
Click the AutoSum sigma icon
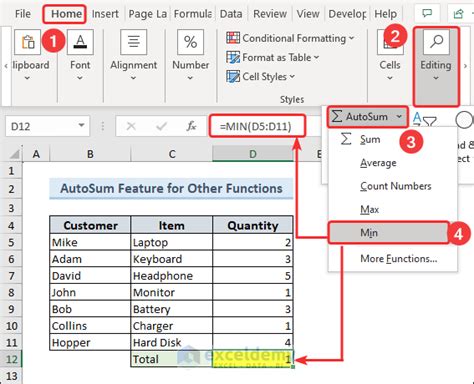click(337, 117)
